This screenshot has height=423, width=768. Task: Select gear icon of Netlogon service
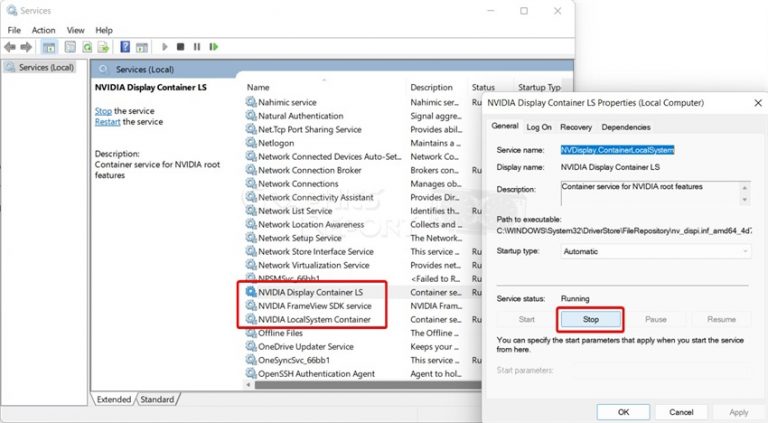(x=251, y=142)
